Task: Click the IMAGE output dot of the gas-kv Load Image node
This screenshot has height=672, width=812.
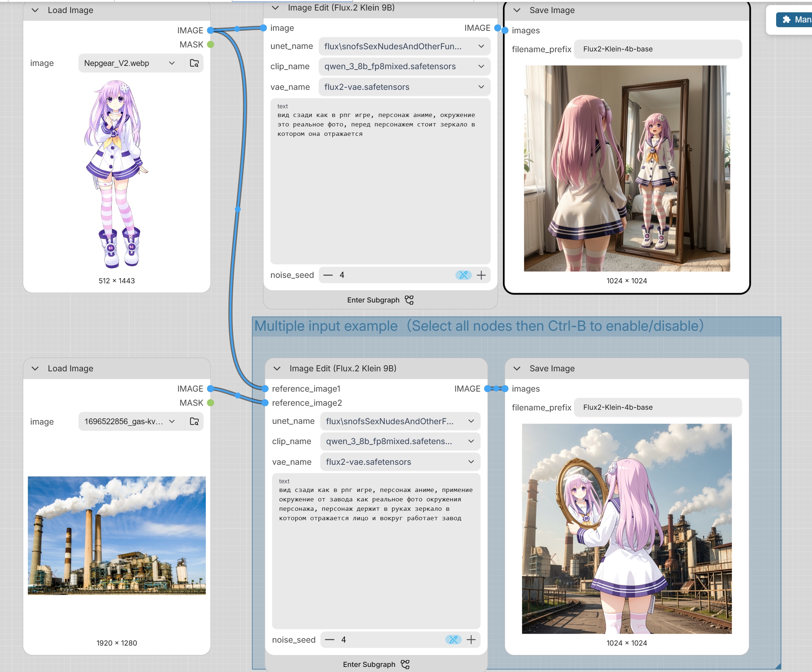Action: tap(211, 389)
